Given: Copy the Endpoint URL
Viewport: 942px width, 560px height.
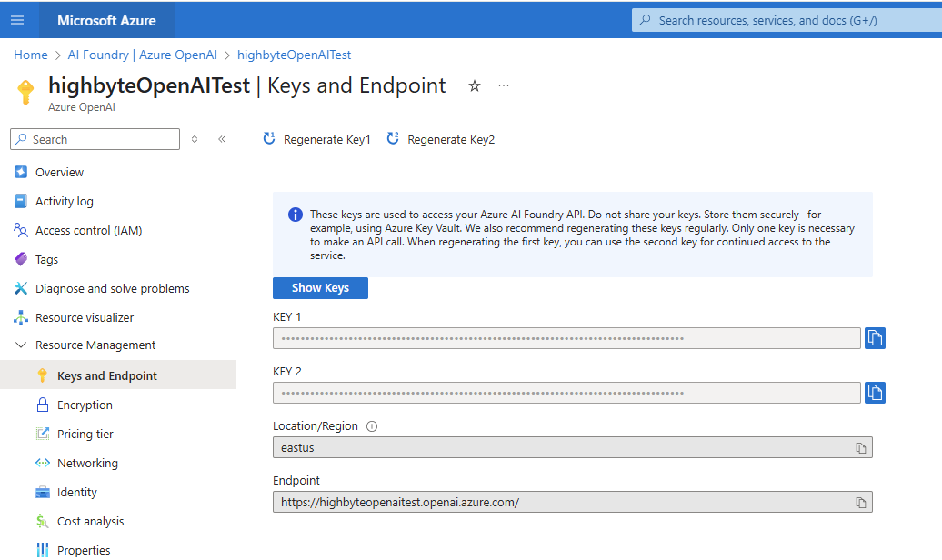Looking at the screenshot, I should (861, 503).
